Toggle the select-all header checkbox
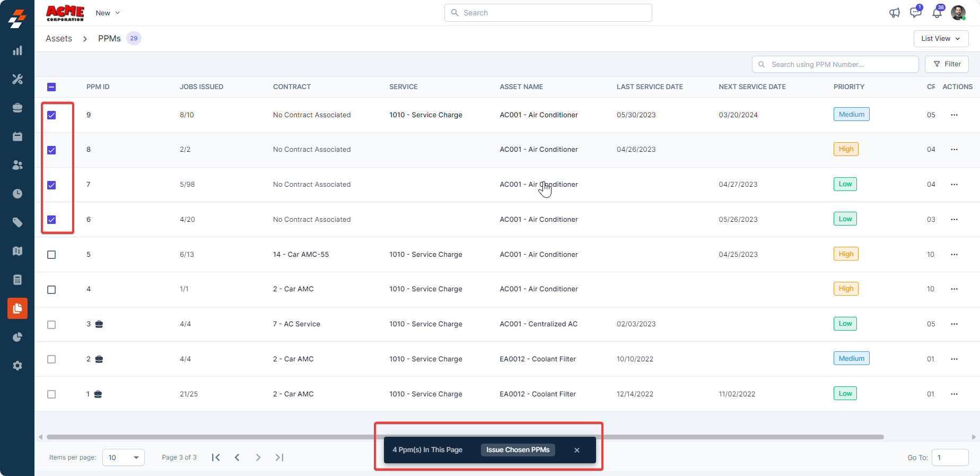This screenshot has width=980, height=476. (x=51, y=87)
